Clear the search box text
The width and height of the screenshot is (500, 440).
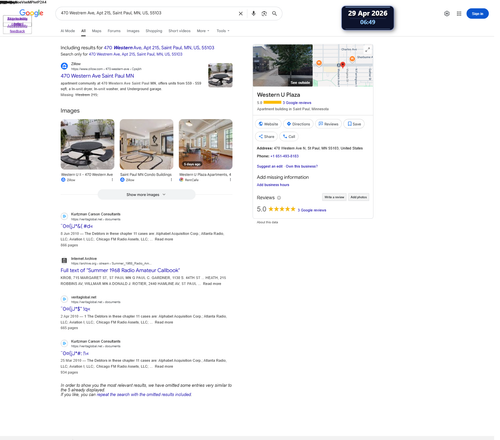[x=240, y=14]
